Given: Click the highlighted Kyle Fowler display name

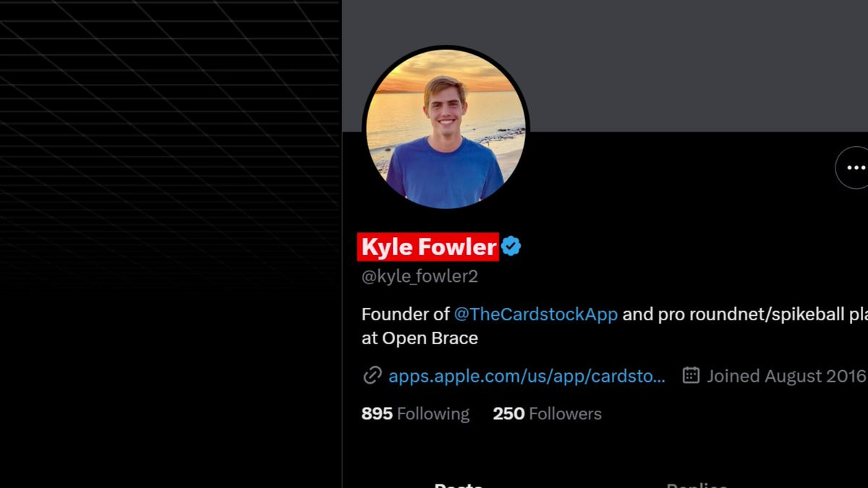Looking at the screenshot, I should tap(428, 247).
